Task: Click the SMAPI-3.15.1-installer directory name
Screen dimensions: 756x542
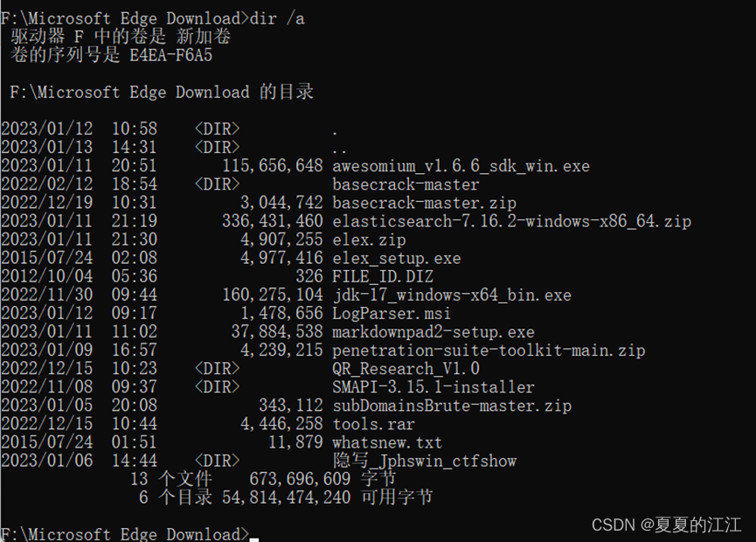Action: (433, 387)
